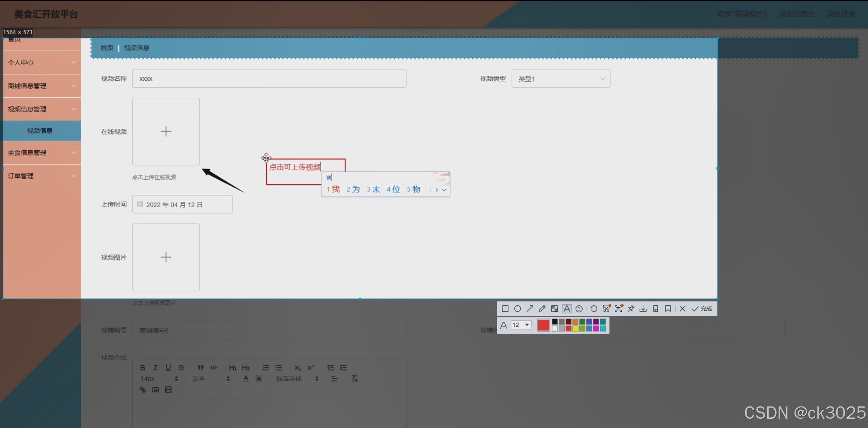This screenshot has width=868, height=428.
Task: Select the arrow drawing tool
Action: [530, 309]
